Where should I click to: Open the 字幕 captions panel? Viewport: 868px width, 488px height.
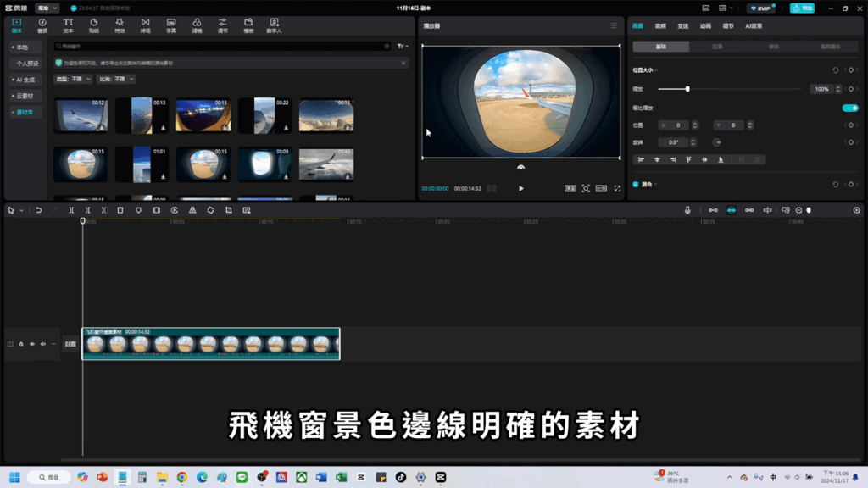click(x=171, y=25)
